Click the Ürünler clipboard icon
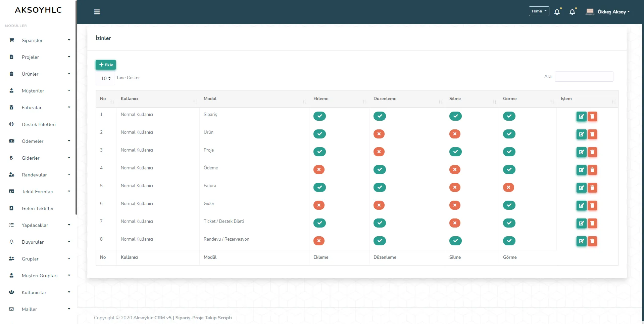 click(11, 74)
